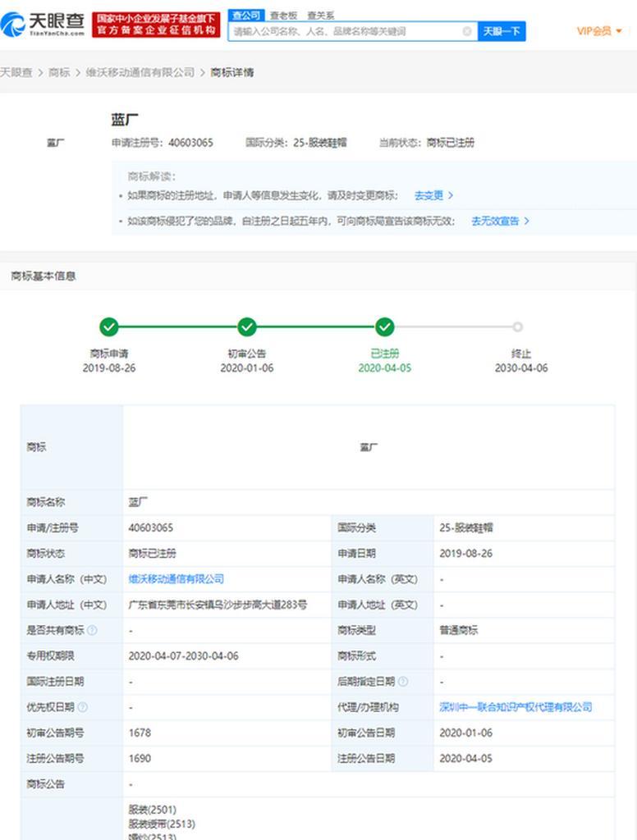The image size is (637, 840).
Task: Click the 蓝厂 trademark image in table
Action: click(369, 447)
